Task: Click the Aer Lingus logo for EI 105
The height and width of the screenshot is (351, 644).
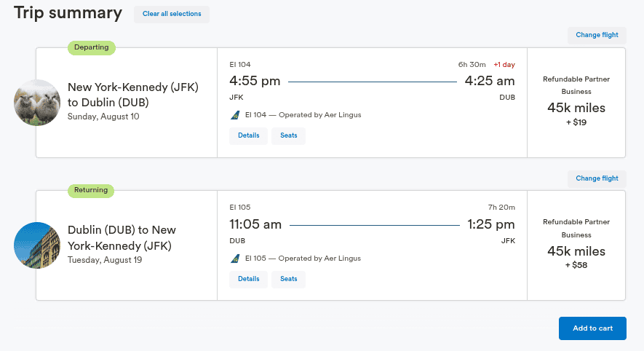Action: pos(235,259)
